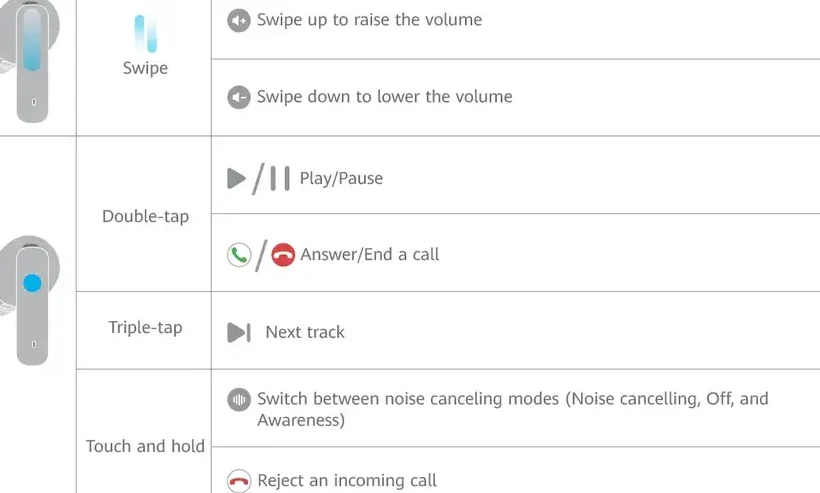Click the green answer call icon
The width and height of the screenshot is (820, 493).
click(239, 255)
